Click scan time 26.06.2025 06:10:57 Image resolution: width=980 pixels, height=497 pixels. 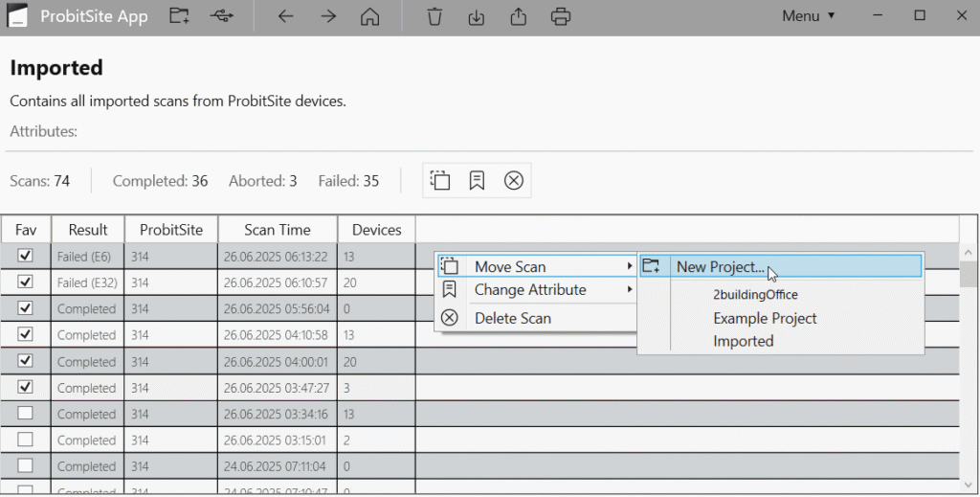(x=276, y=282)
